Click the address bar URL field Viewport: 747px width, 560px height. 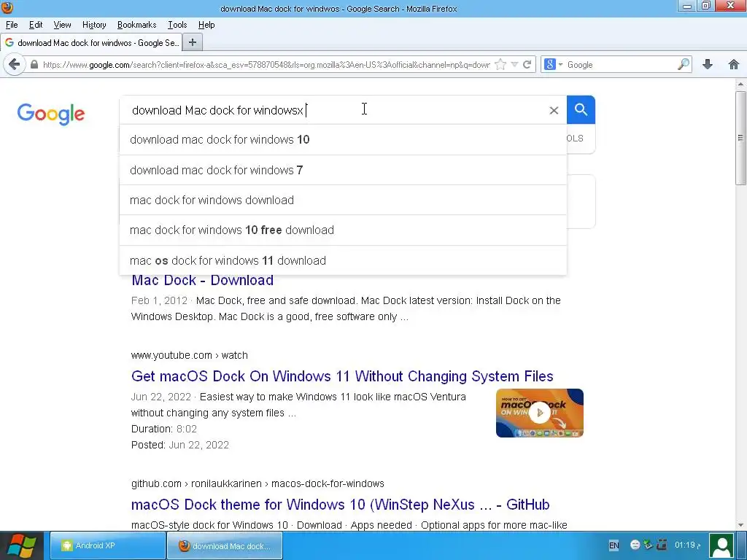point(266,64)
